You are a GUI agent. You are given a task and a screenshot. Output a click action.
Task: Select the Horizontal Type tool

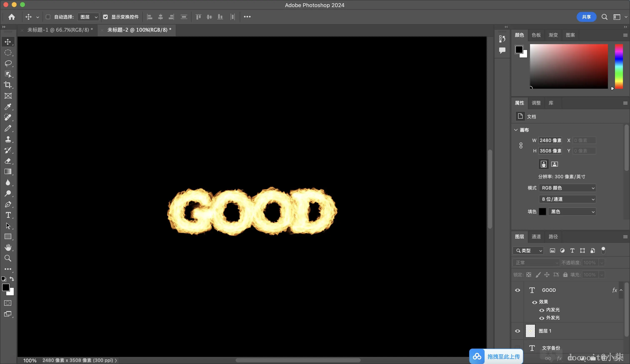(x=8, y=215)
